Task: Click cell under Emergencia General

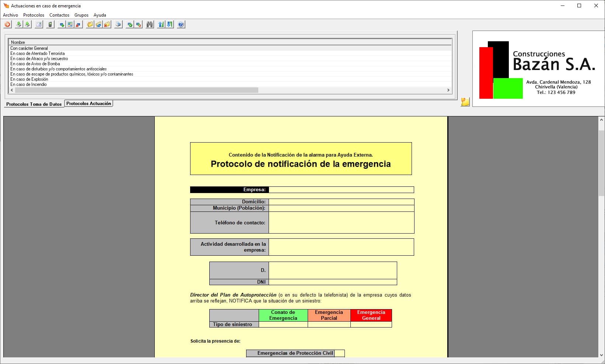Action: [371, 325]
